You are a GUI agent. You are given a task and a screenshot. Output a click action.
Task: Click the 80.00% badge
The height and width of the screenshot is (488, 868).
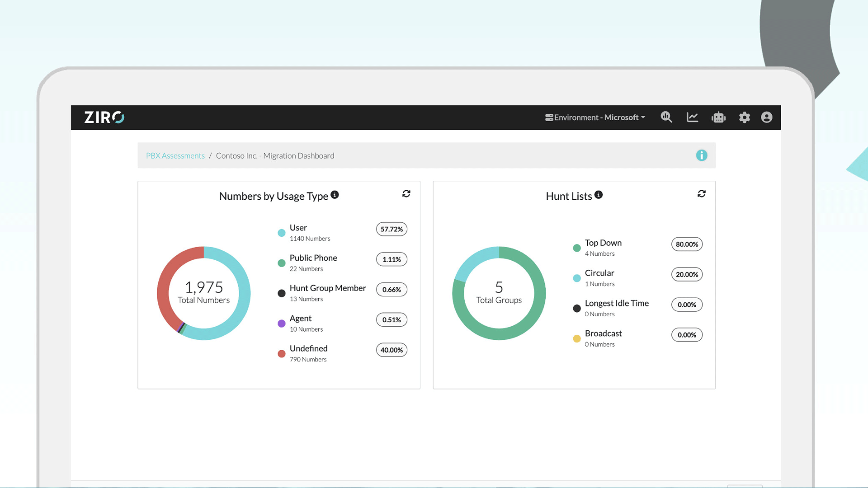coord(687,244)
